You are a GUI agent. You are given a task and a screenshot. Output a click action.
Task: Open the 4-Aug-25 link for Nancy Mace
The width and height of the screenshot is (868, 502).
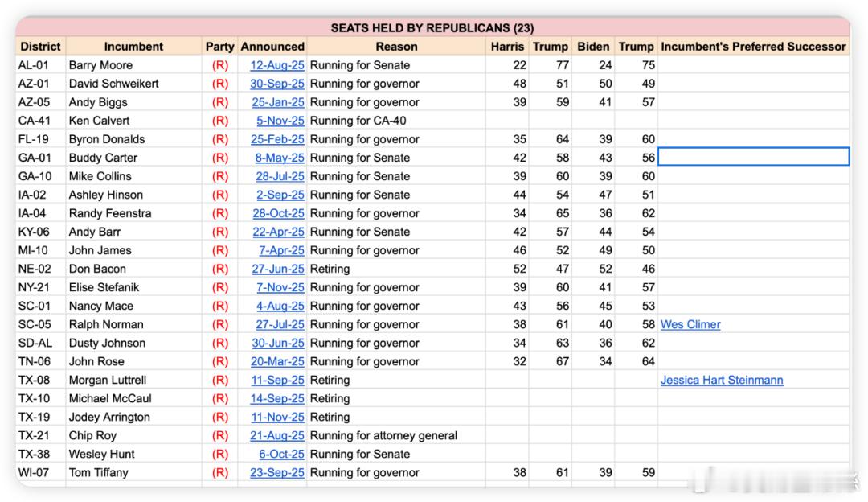point(280,306)
